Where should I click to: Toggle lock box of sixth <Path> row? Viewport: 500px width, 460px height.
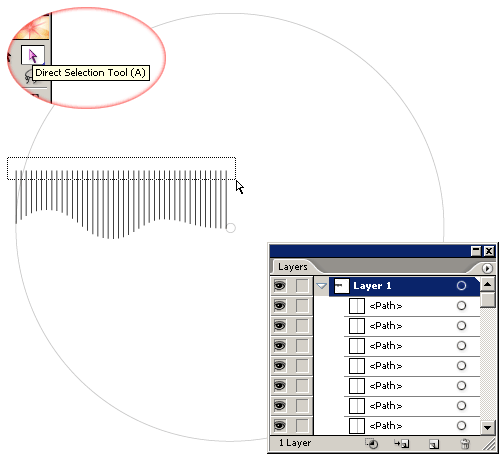(x=302, y=406)
